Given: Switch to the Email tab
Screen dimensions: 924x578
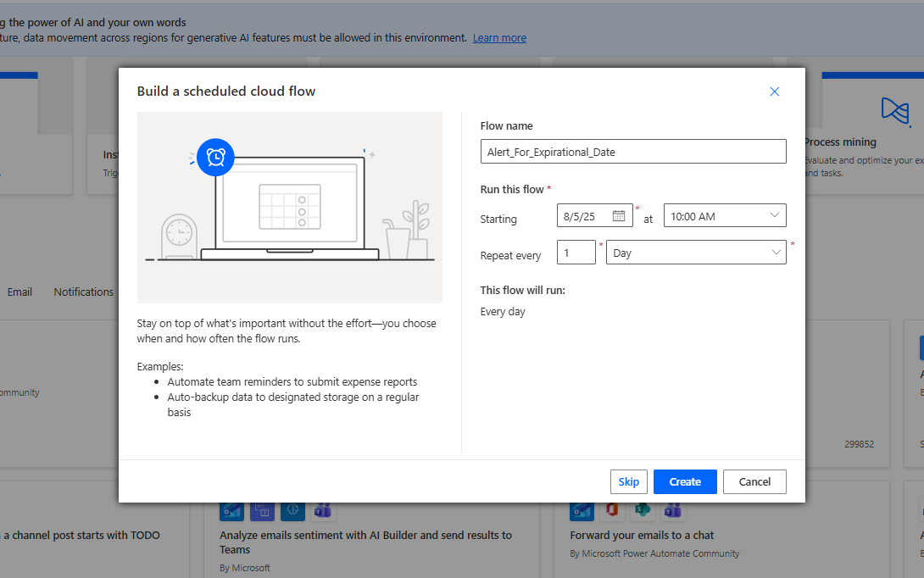Looking at the screenshot, I should [19, 292].
